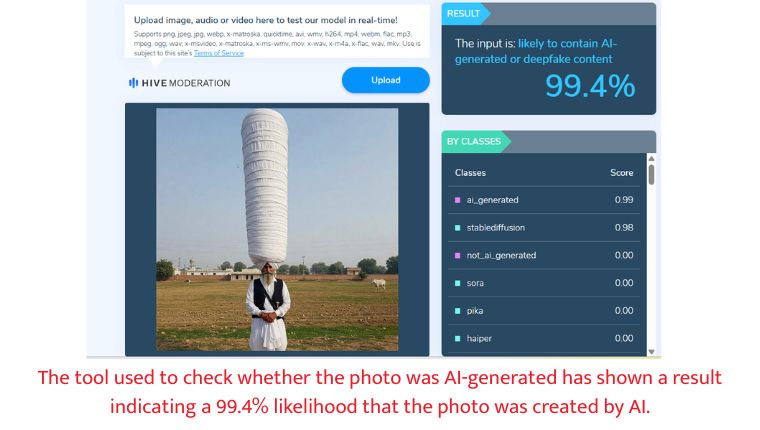Image resolution: width=760 pixels, height=430 pixels.
Task: Click the HIVE MODERATION brand text
Action: tap(186, 83)
